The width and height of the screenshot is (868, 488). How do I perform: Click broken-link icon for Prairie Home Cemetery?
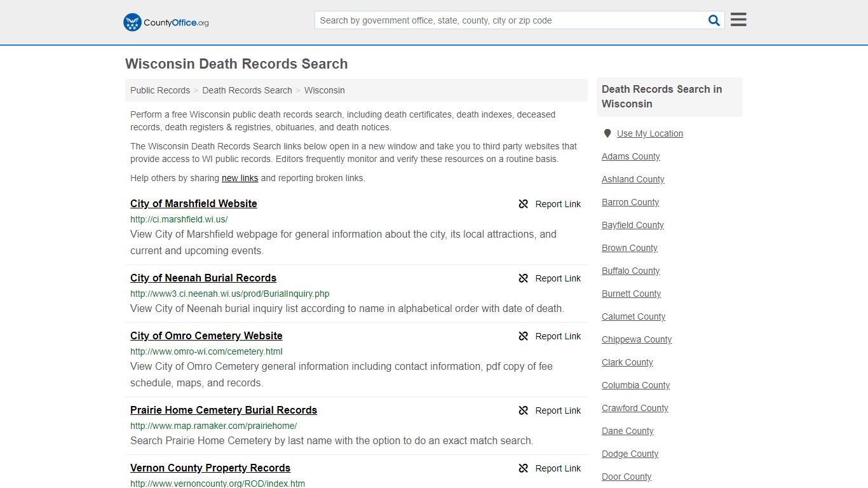[x=524, y=410]
